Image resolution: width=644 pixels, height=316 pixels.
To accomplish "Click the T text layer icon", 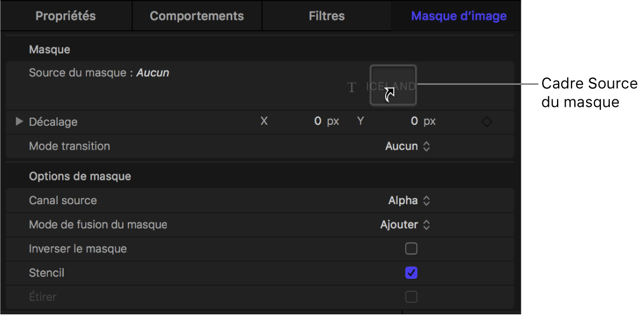I will (x=352, y=87).
